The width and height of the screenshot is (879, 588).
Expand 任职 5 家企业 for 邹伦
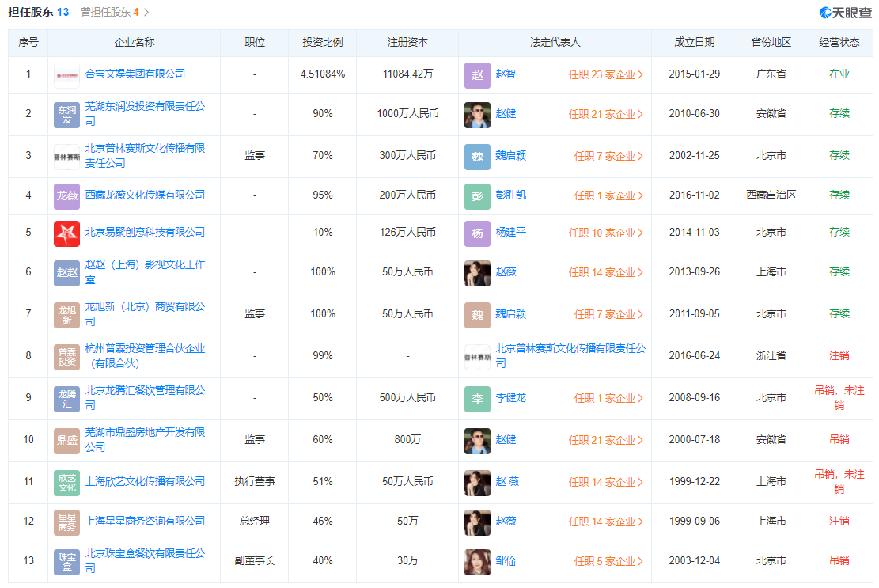tap(608, 561)
